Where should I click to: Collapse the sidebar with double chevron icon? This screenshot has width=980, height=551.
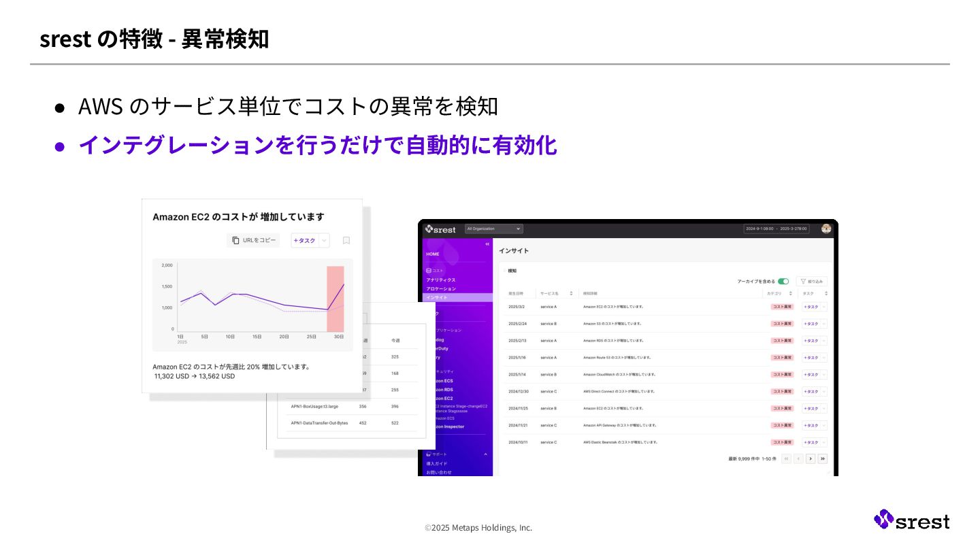(x=487, y=244)
